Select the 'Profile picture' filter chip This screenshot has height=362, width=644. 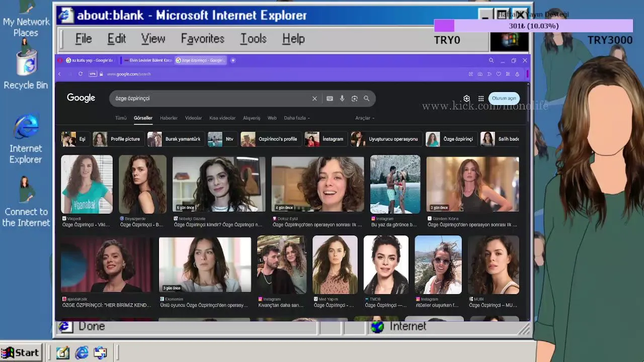[118, 139]
